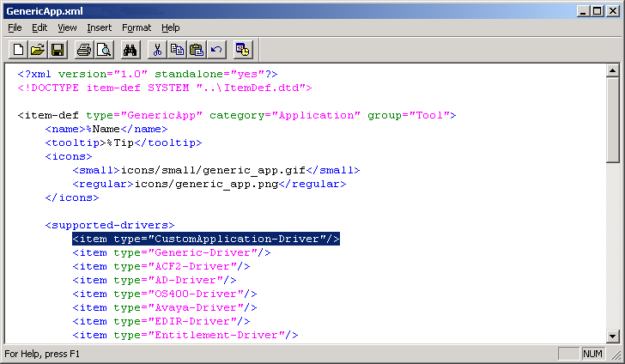Click the NUM indicator in status bar
625x364 pixels.
pyautogui.click(x=592, y=354)
